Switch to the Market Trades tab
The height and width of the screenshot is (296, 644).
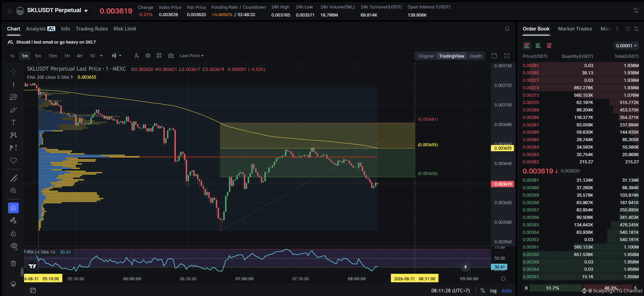click(x=575, y=29)
